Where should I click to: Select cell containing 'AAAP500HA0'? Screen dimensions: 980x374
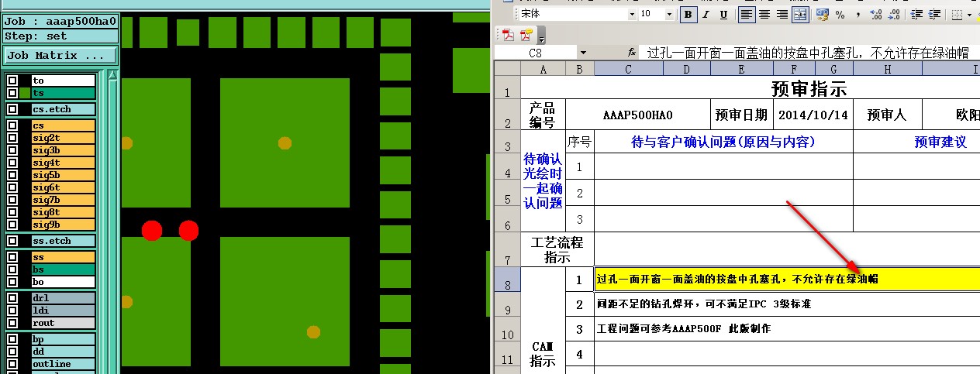[638, 115]
